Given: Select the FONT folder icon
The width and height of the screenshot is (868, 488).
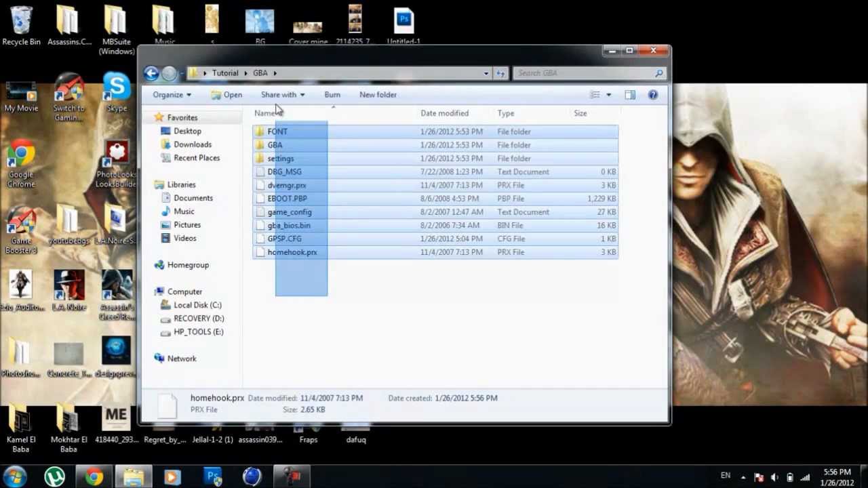Looking at the screenshot, I should click(x=260, y=131).
